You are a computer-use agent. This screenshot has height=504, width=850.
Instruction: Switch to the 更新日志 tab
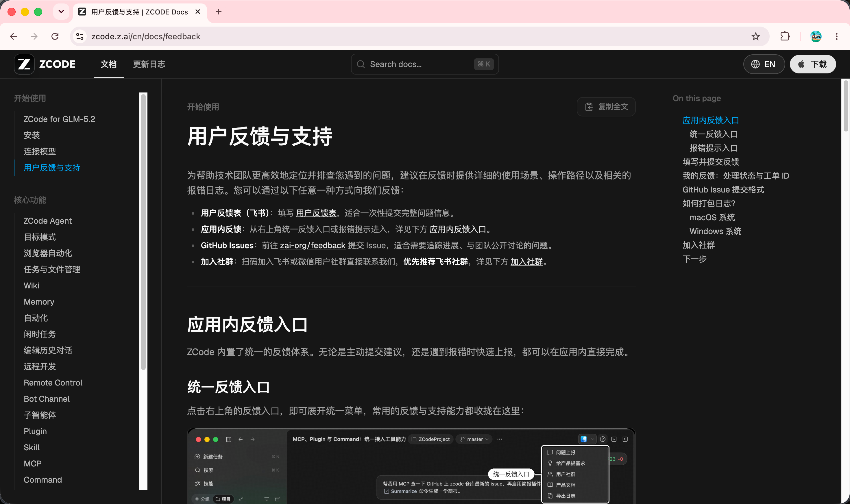click(149, 64)
